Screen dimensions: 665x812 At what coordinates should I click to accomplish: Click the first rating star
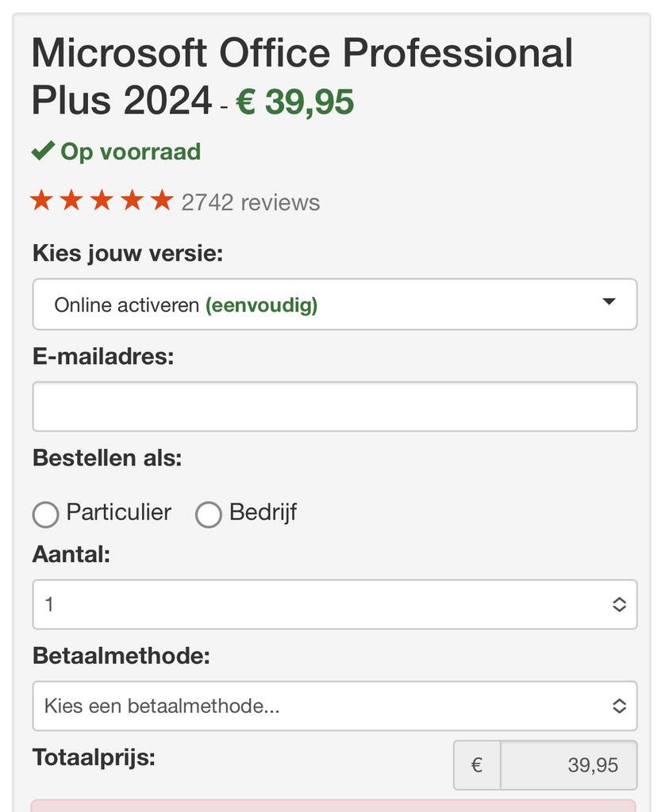pos(42,201)
